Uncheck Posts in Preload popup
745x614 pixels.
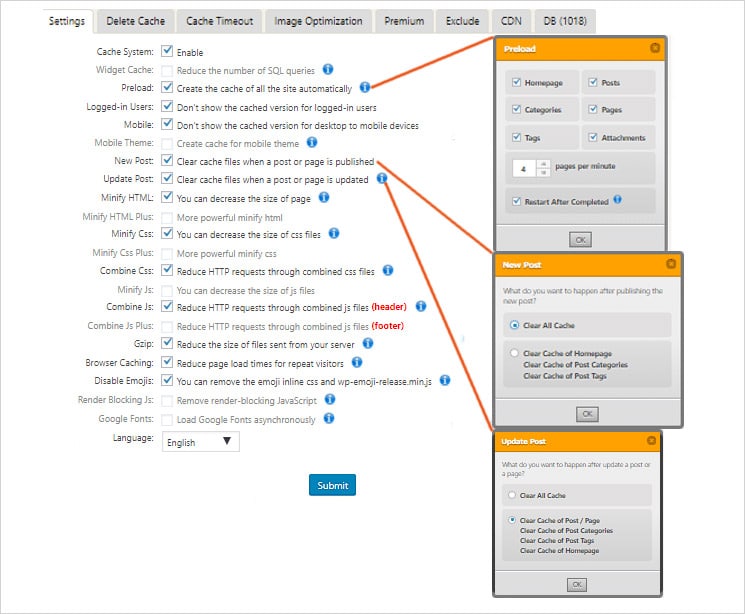[x=592, y=82]
